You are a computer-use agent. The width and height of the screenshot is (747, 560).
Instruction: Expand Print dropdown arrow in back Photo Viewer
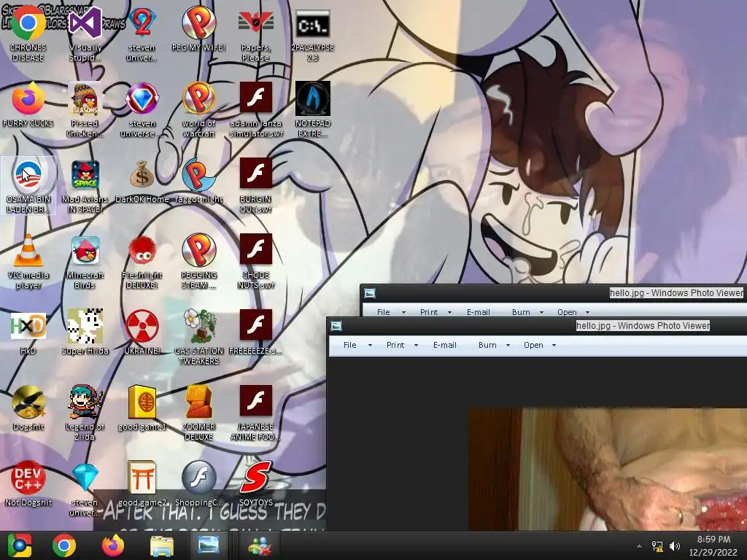coord(449,312)
